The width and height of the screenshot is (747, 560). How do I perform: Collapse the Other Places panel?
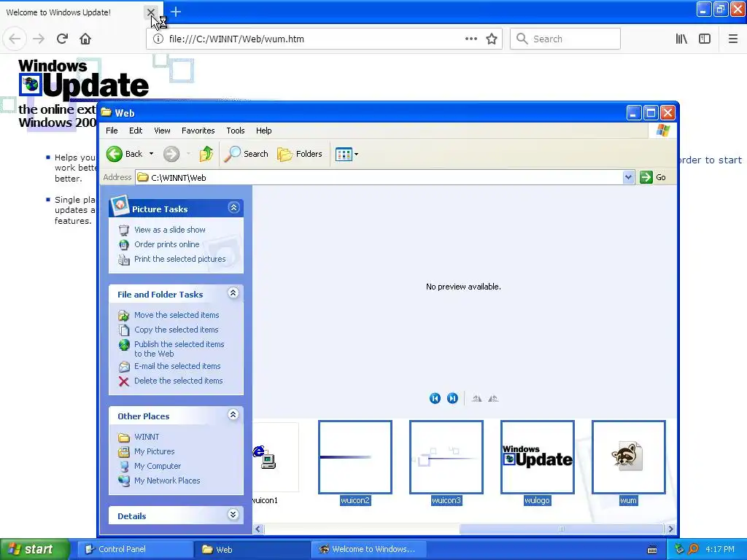(x=233, y=415)
